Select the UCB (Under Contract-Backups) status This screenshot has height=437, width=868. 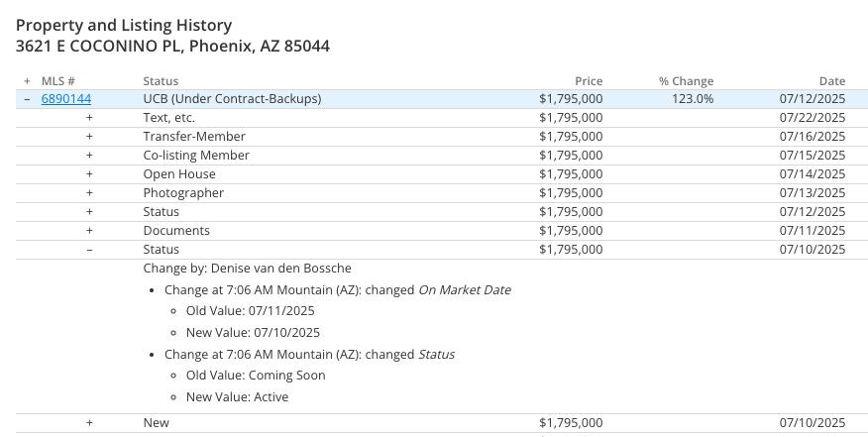tap(232, 99)
